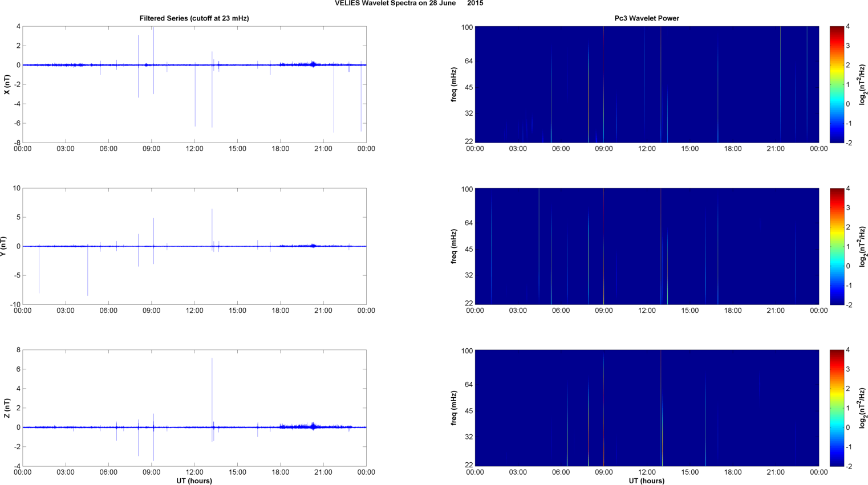Click the colorbar beside the top wavelet plot

click(x=836, y=84)
